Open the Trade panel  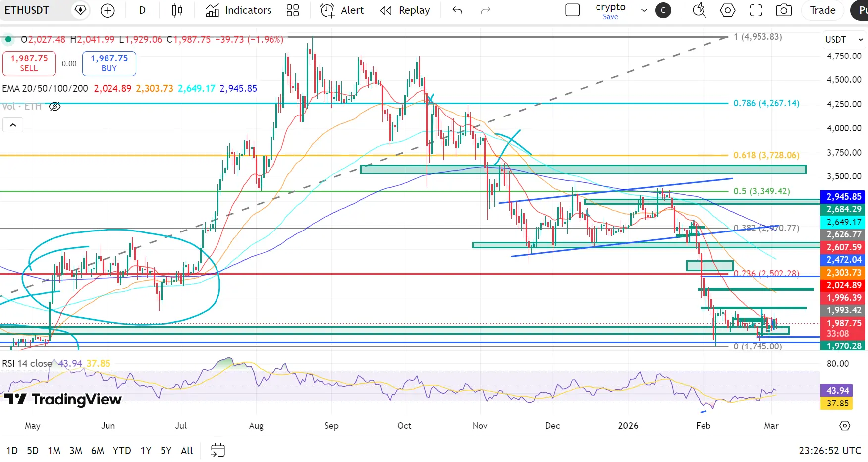click(822, 10)
